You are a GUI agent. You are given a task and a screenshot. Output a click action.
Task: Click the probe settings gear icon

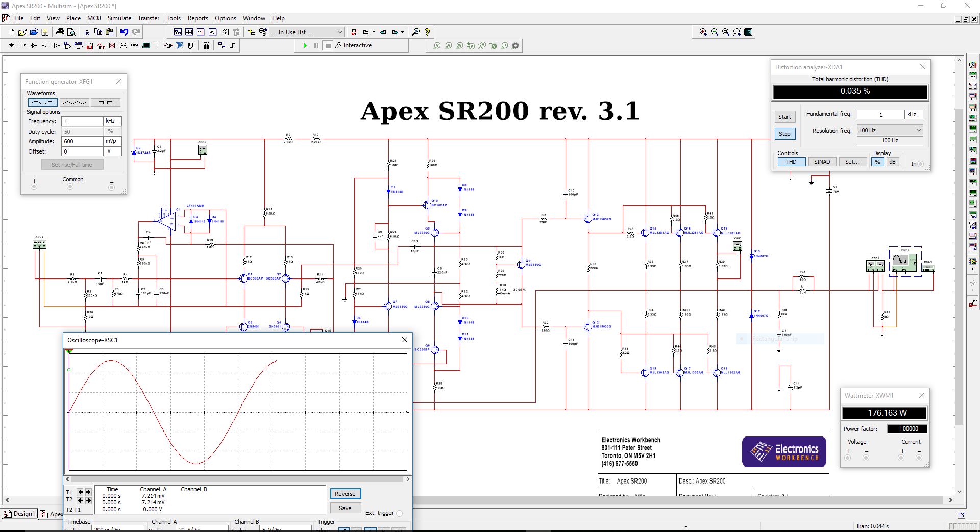516,45
